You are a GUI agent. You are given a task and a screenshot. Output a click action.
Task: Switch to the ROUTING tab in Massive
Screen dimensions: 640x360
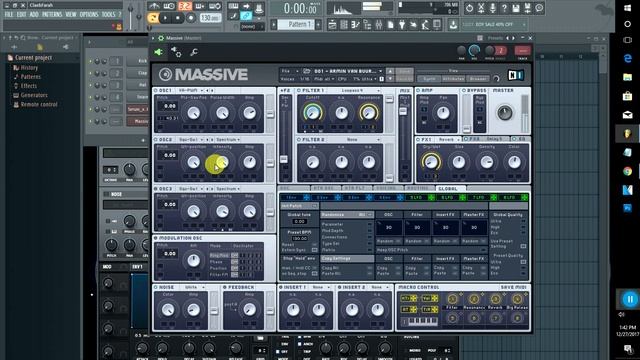[x=418, y=189]
